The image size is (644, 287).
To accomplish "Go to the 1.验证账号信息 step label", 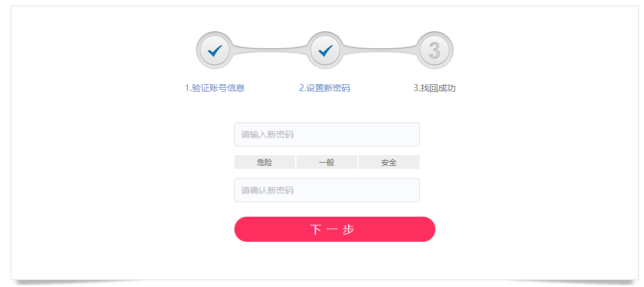I will click(215, 88).
